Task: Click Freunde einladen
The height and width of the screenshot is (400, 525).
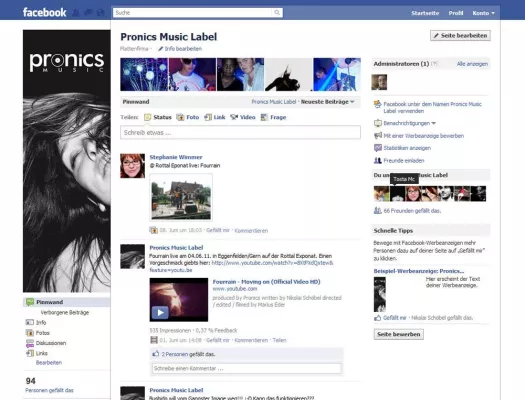Action: coord(404,161)
